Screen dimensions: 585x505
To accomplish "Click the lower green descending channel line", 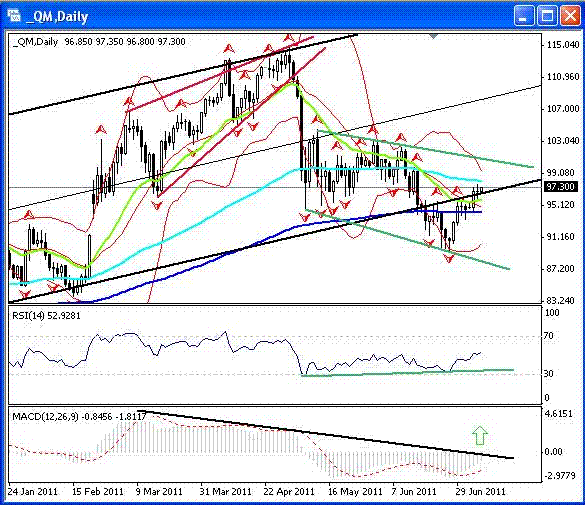I will 407,239.
